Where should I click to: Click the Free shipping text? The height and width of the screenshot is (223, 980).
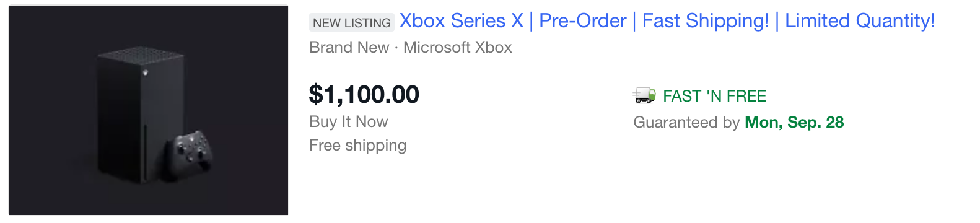(358, 145)
